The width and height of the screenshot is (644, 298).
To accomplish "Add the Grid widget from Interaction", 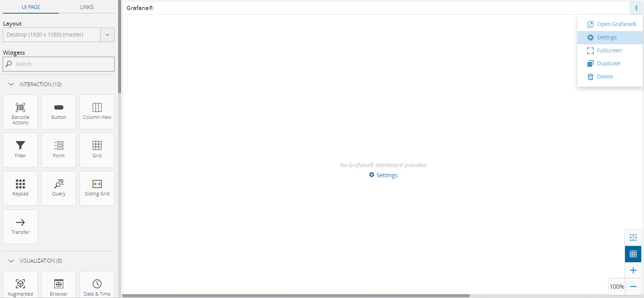I will coord(97,150).
